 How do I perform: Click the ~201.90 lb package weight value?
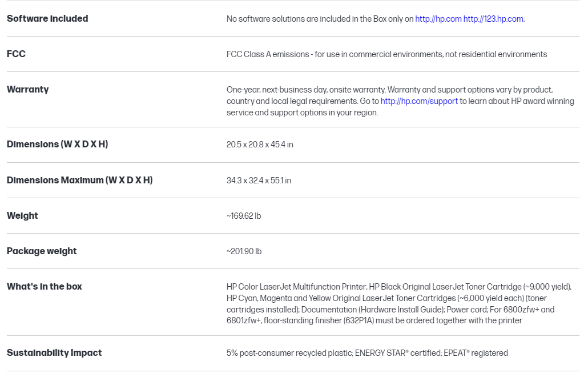pyautogui.click(x=244, y=251)
